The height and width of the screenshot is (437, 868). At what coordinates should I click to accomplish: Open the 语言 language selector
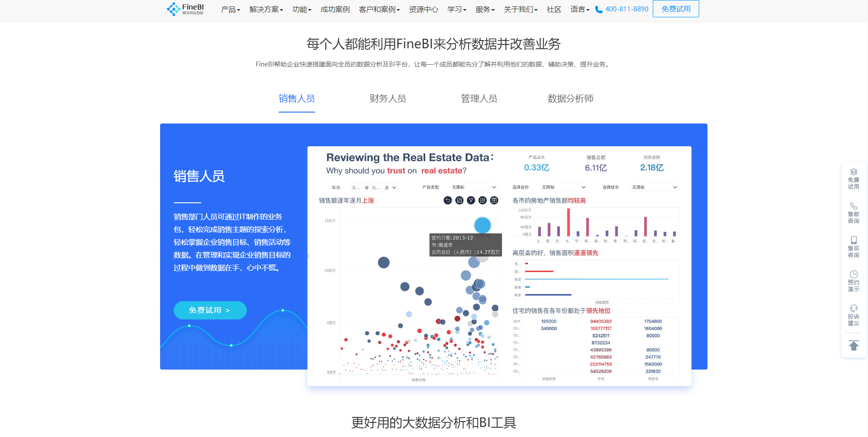(580, 10)
